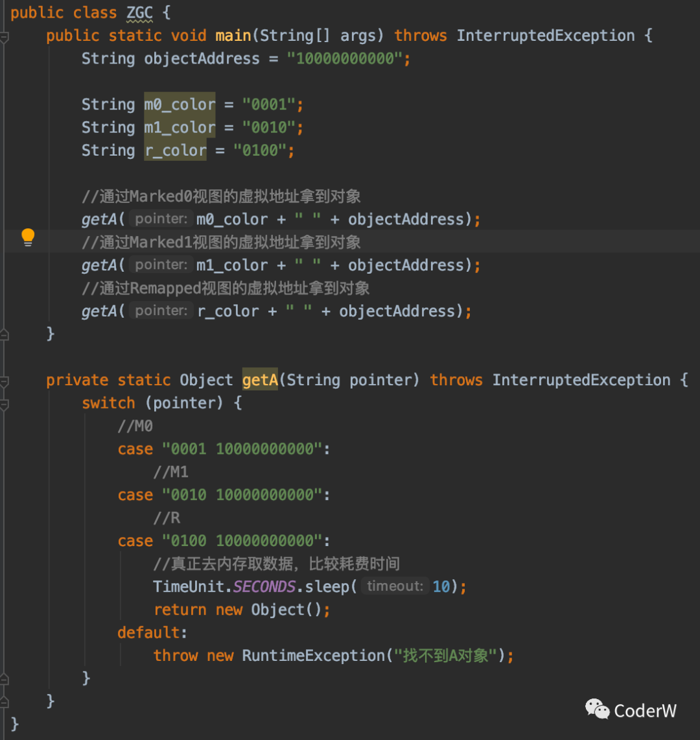Click the highlighted getA method declaration
This screenshot has width=700, height=740.
(x=260, y=379)
